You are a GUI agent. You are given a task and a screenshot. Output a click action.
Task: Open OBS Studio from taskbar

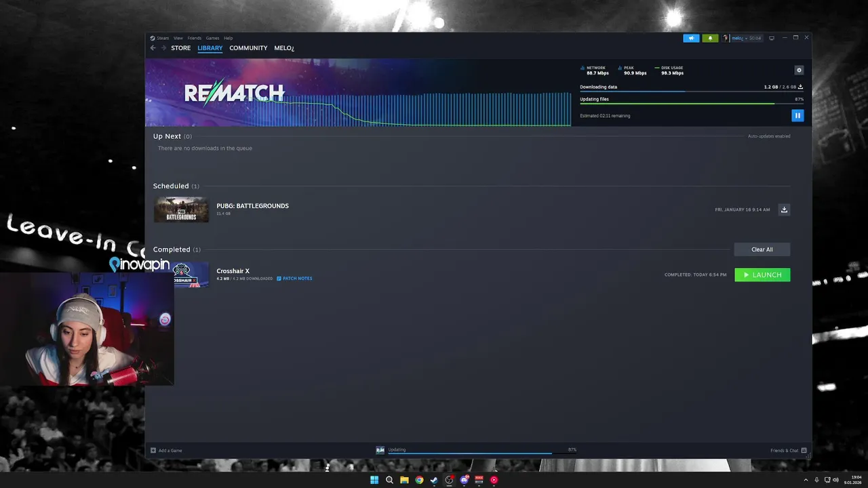click(x=449, y=480)
